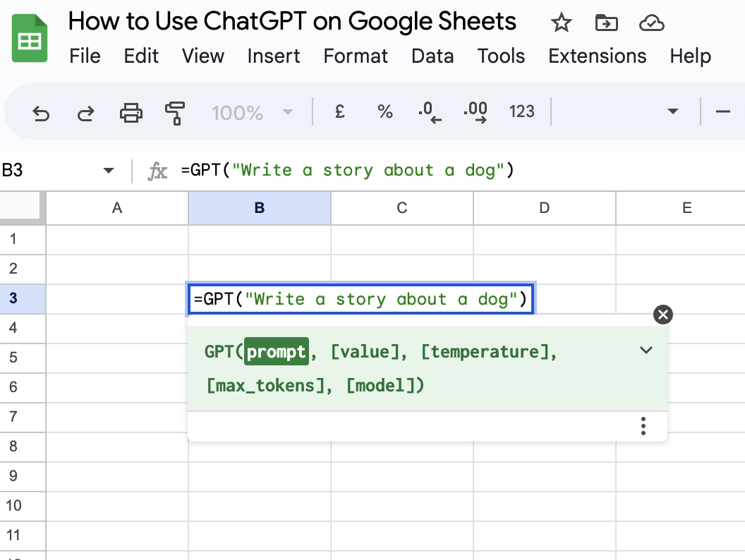Screen dimensions: 745x560
Task: Collapse the GPT function help popup
Action: click(646, 351)
